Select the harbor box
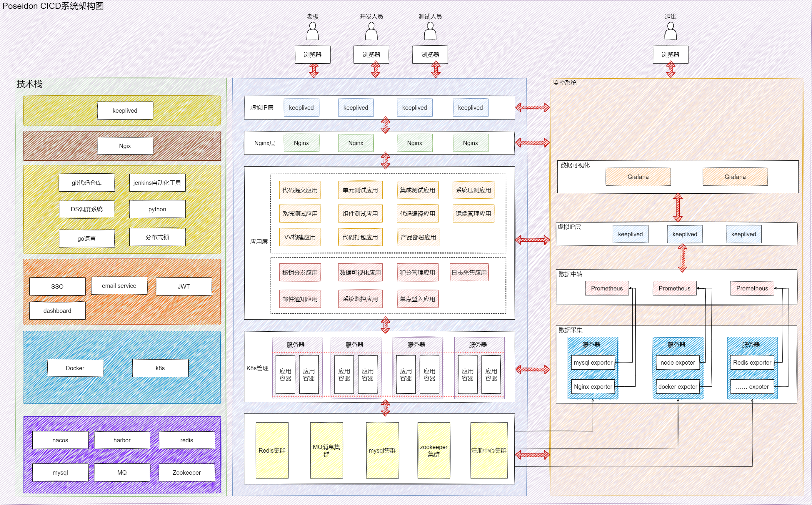This screenshot has height=505, width=812. pyautogui.click(x=122, y=440)
